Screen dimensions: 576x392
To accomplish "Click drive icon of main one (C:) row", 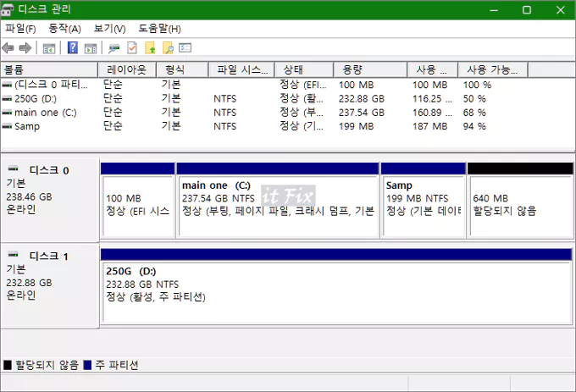I will (x=7, y=113).
